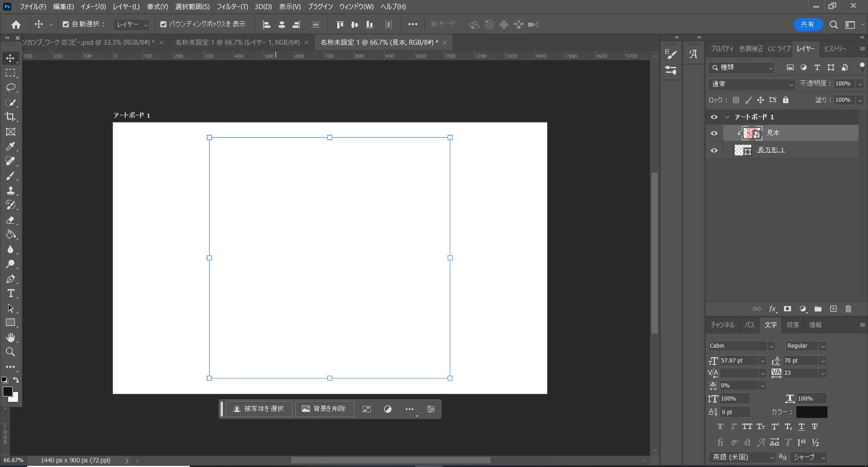Open the フィルター(T) menu
This screenshot has width=868, height=467.
(x=232, y=7)
